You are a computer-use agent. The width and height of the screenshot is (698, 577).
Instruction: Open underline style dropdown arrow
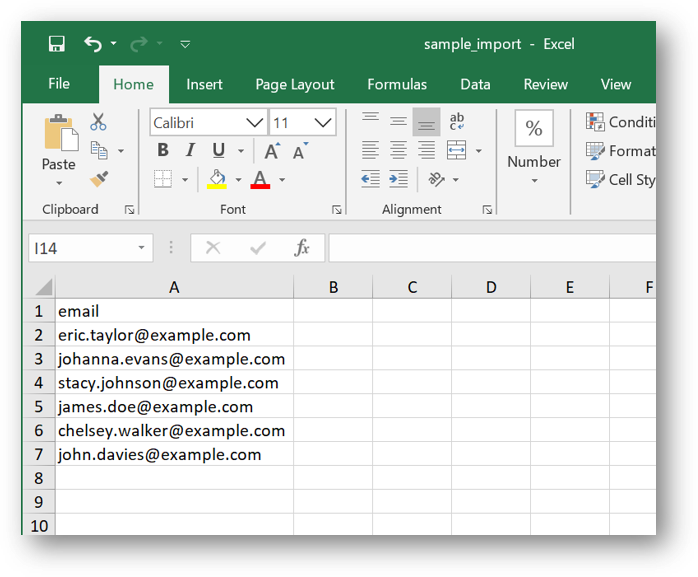241,151
